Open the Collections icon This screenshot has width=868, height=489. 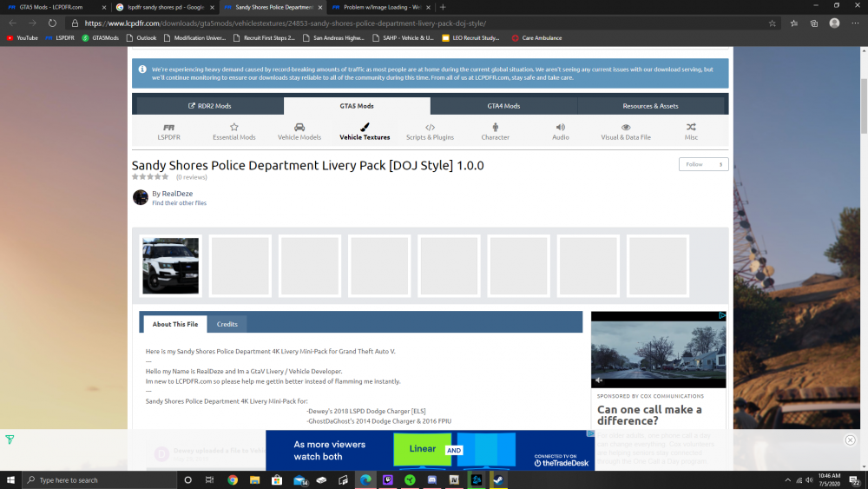tap(814, 23)
